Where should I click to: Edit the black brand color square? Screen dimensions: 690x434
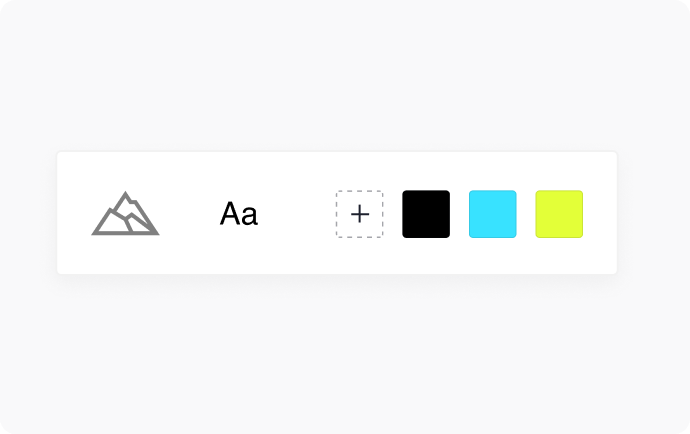(426, 214)
